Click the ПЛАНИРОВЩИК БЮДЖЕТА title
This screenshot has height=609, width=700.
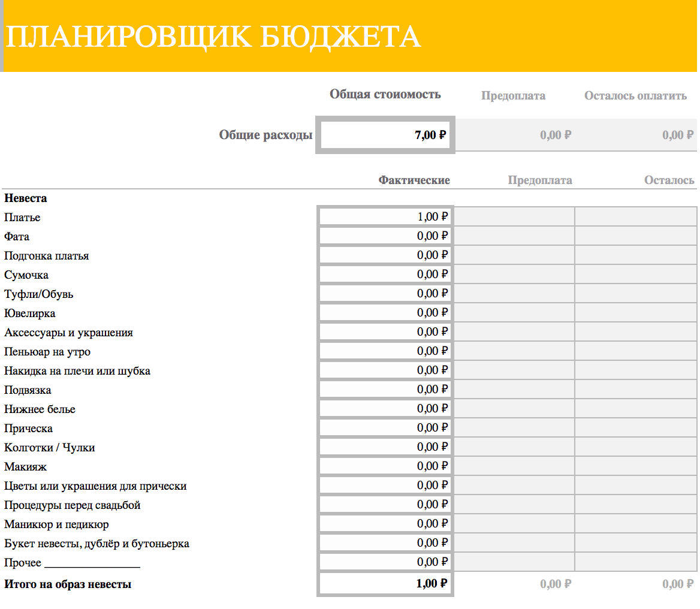coord(213,37)
